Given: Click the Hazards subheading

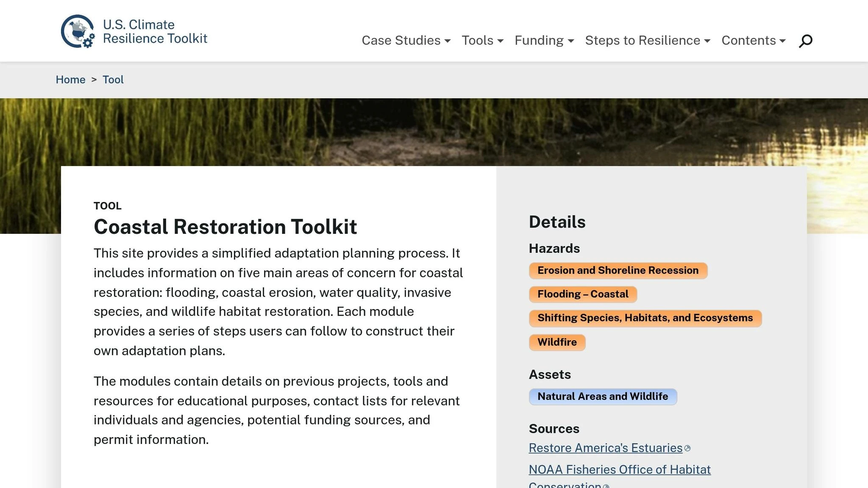Looking at the screenshot, I should (554, 248).
